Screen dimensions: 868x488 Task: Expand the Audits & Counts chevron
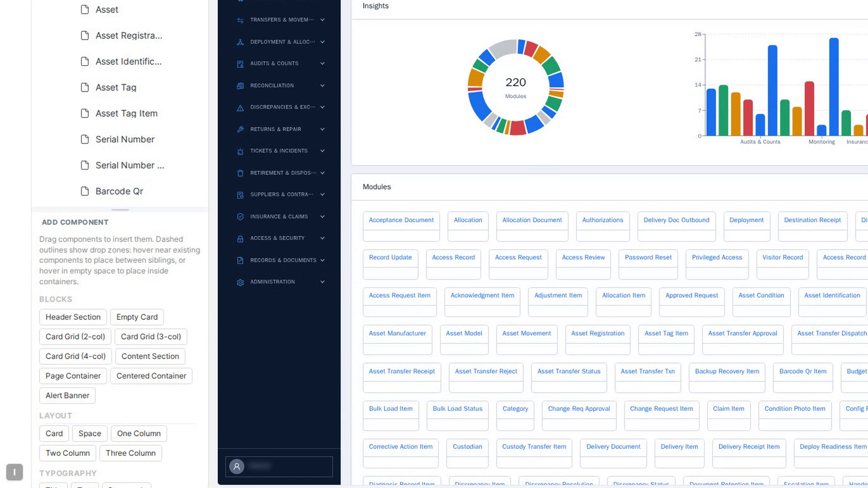pos(322,64)
